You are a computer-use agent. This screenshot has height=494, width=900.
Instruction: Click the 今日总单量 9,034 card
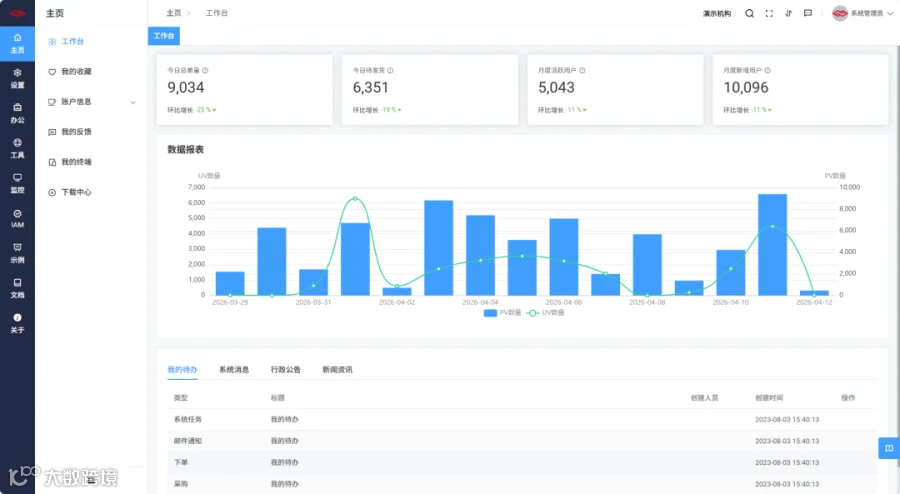245,90
